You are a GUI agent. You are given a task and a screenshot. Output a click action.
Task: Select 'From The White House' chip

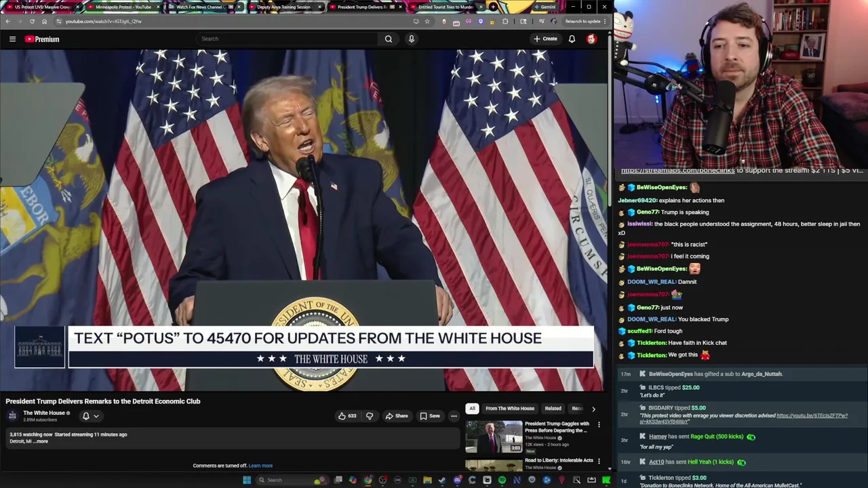click(510, 409)
